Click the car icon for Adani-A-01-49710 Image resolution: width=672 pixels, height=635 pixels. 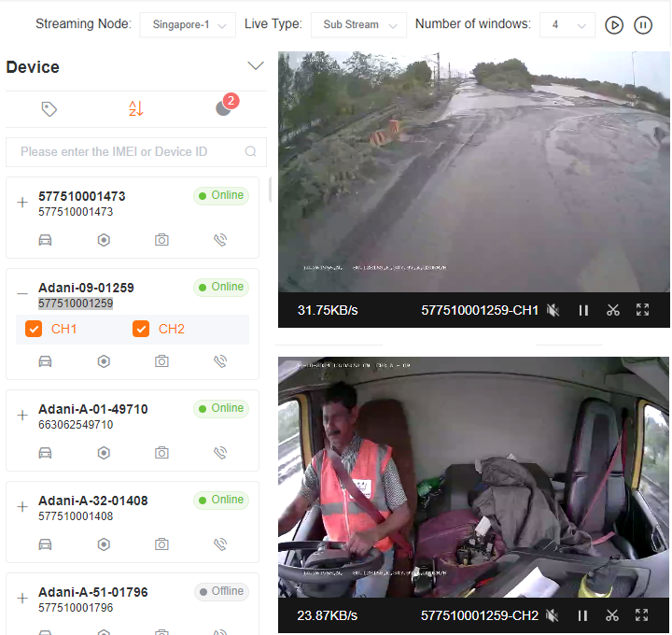[x=46, y=453]
